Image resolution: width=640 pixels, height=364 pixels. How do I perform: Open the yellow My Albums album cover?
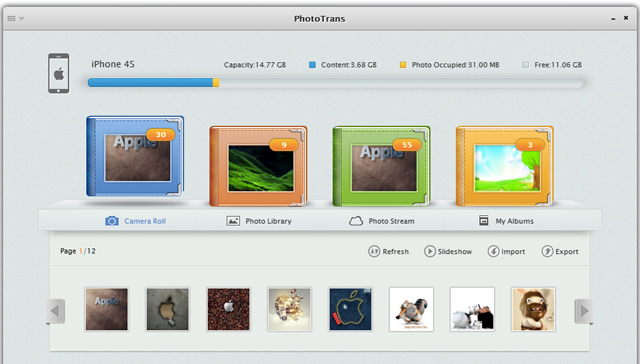[x=505, y=166]
